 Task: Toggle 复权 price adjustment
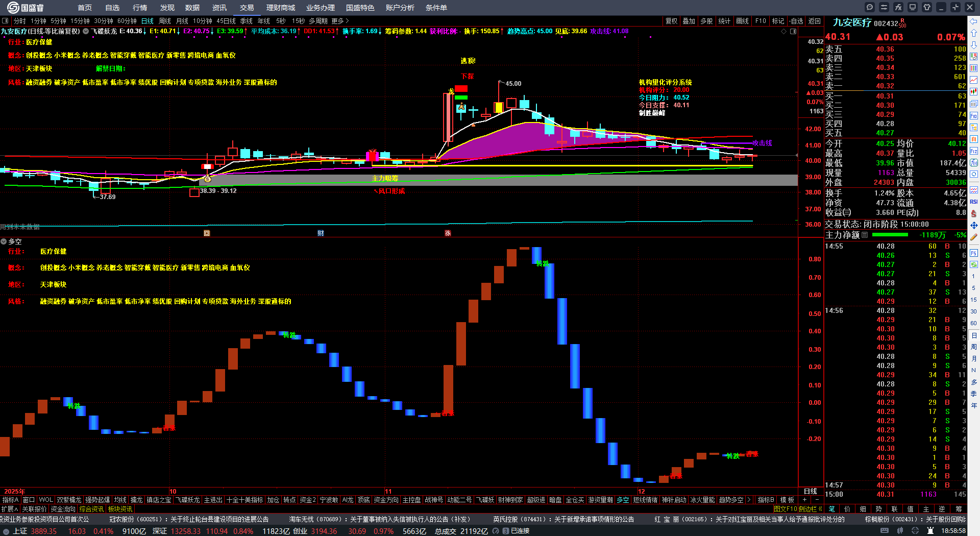click(672, 21)
